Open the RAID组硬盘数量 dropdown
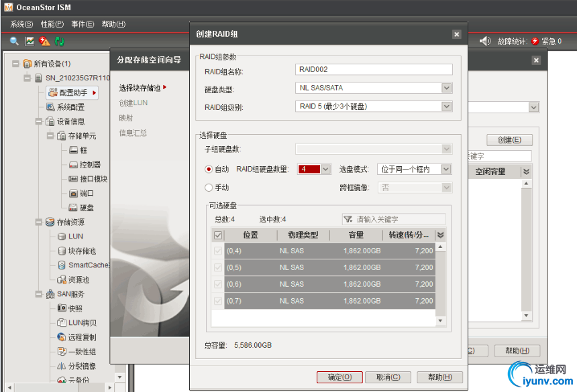577x392 pixels. point(325,169)
